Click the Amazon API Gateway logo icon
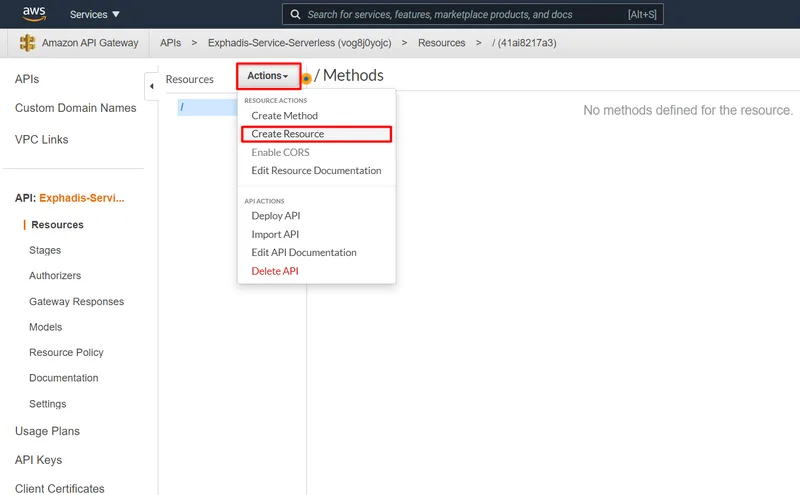 pos(28,43)
